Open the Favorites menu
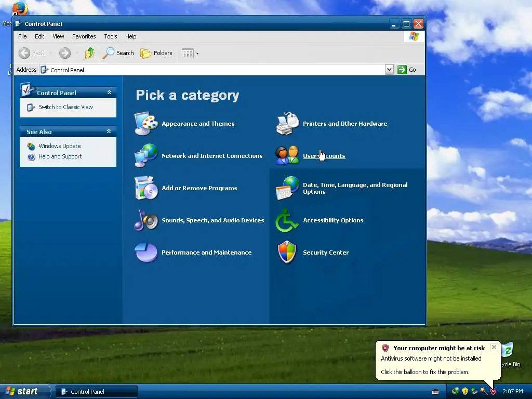Viewport: 532px width, 399px height. tap(84, 36)
